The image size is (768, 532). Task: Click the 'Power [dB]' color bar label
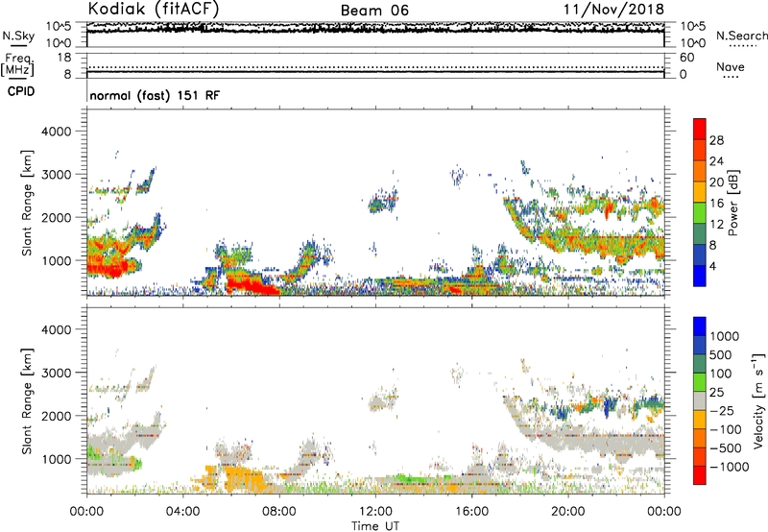coord(732,203)
